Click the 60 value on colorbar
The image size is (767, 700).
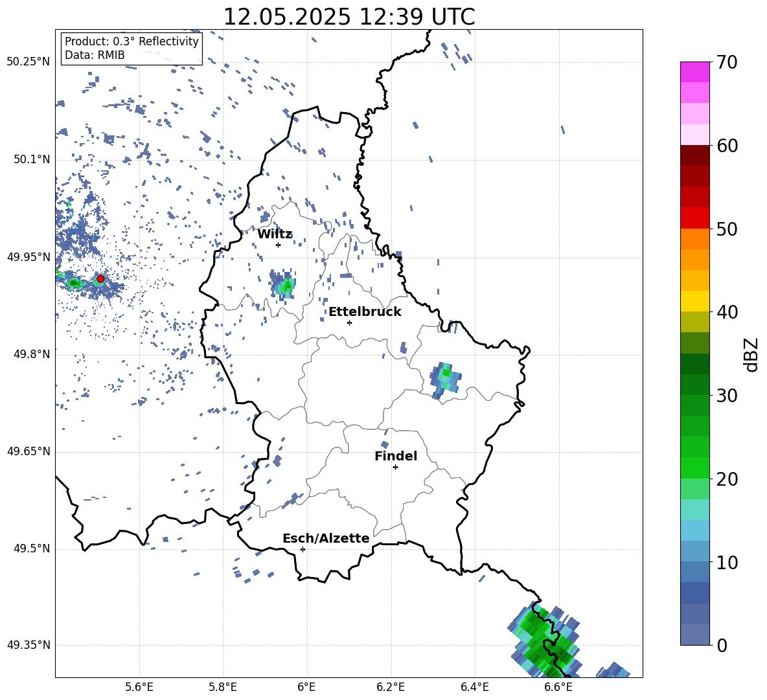pos(727,146)
